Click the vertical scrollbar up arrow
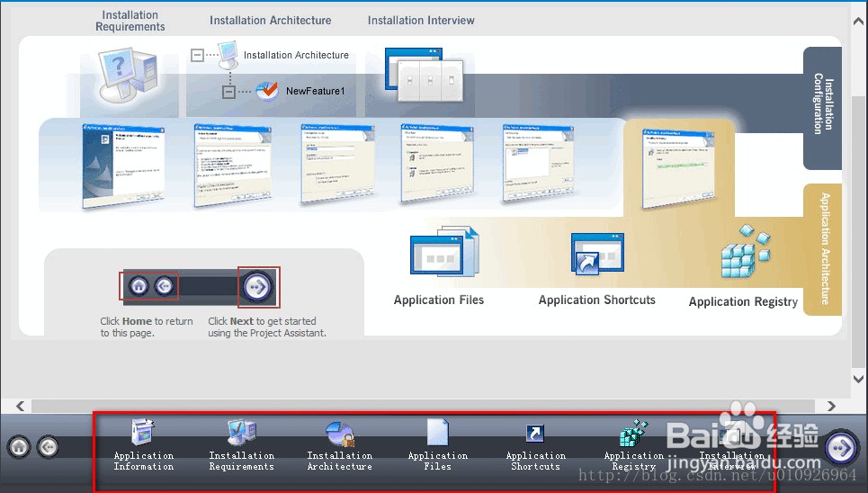This screenshot has height=493, width=868. (x=859, y=22)
